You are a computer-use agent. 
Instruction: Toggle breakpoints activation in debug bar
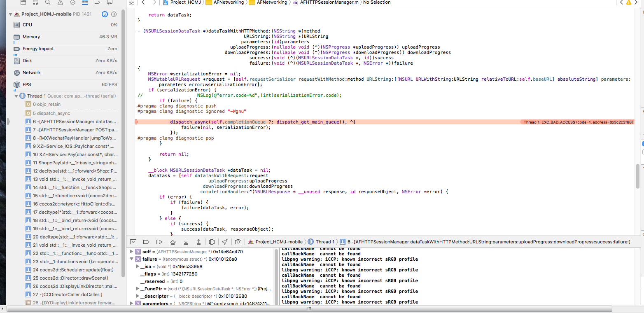click(x=146, y=242)
